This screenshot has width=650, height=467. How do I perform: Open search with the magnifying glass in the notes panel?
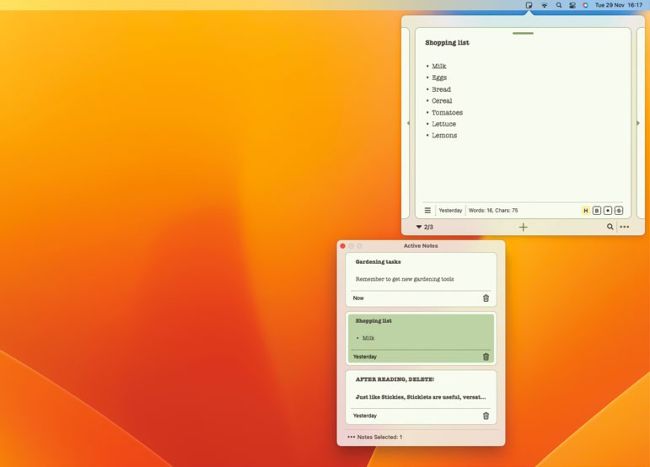click(610, 227)
